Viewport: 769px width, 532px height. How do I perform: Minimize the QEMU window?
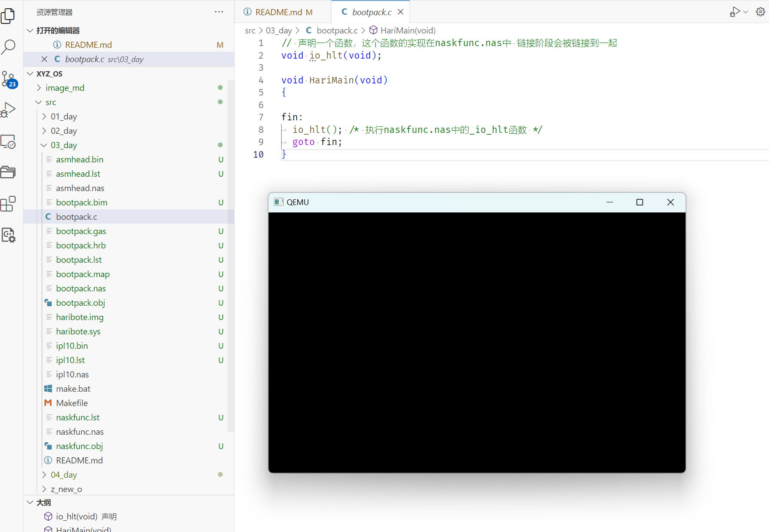[610, 202]
